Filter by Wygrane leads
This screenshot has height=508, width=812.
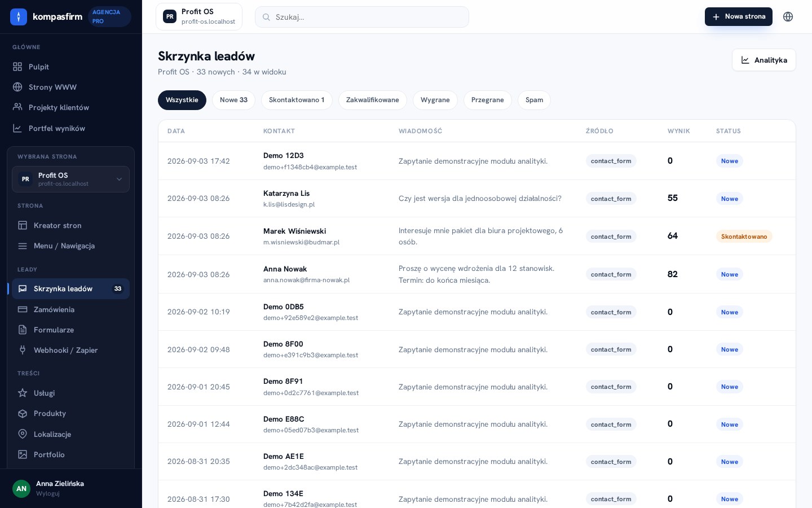pyautogui.click(x=435, y=100)
